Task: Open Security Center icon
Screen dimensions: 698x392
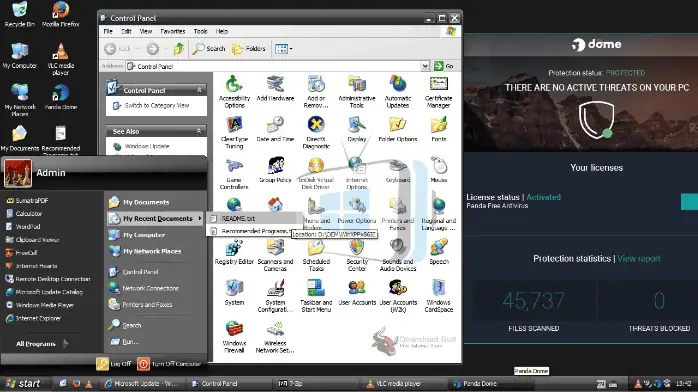Action: [x=357, y=255]
